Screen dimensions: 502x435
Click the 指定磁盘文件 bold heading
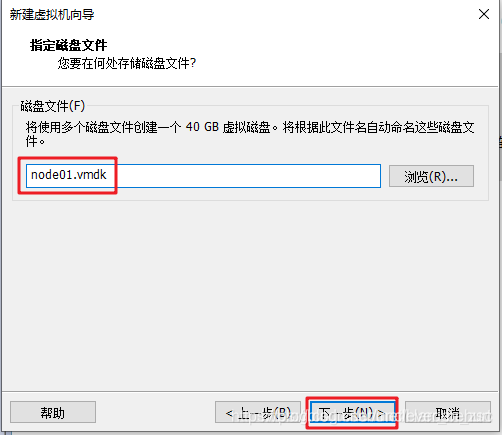pos(68,45)
